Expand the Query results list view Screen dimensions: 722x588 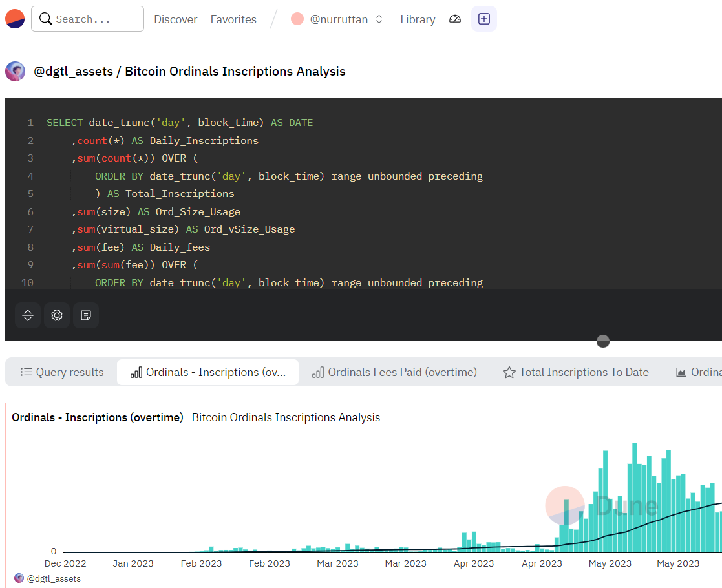(61, 372)
